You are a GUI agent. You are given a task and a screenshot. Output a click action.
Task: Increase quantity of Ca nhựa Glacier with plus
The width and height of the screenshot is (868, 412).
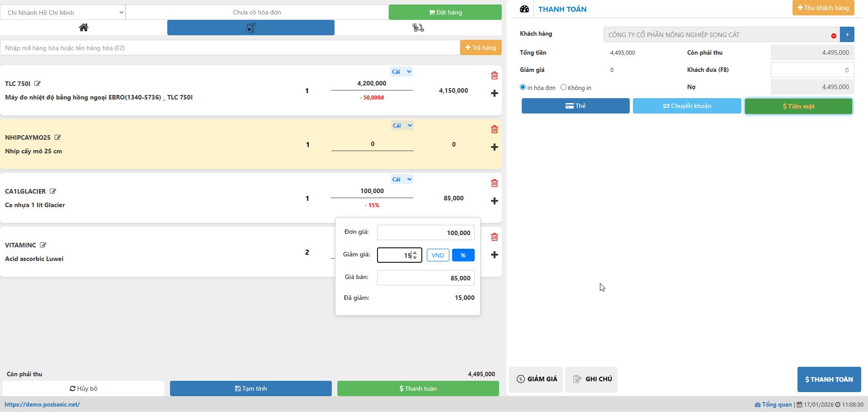coord(494,201)
